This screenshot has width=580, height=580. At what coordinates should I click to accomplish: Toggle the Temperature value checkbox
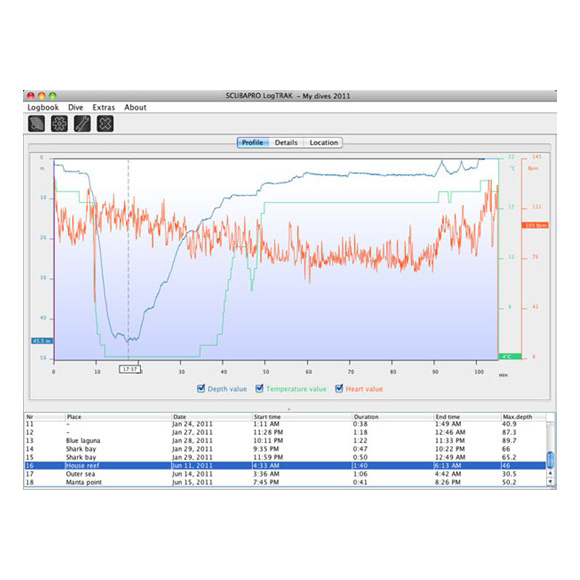[x=259, y=388]
